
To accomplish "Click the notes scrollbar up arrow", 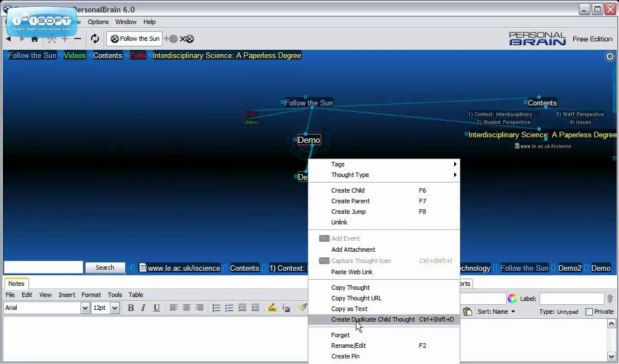I will click(x=611, y=324).
